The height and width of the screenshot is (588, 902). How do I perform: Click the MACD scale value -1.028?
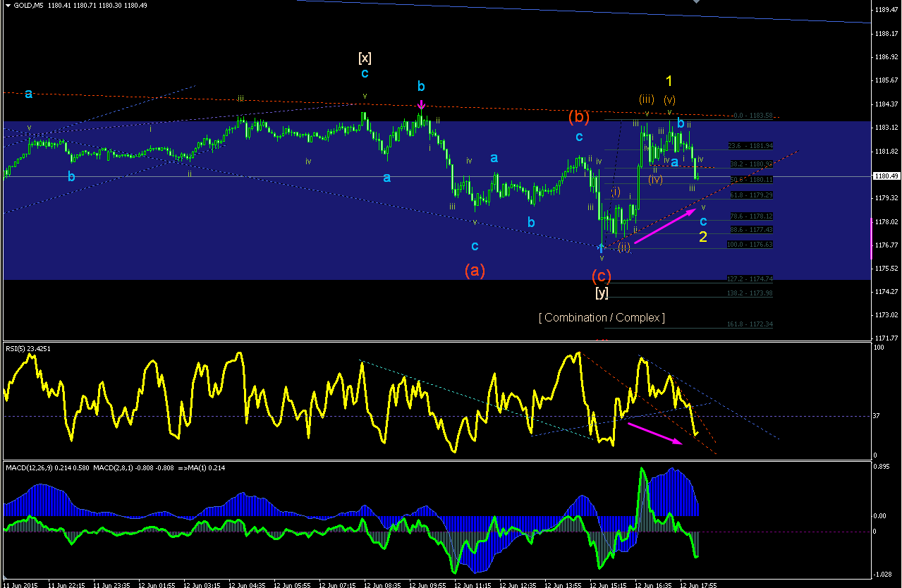coord(883,575)
